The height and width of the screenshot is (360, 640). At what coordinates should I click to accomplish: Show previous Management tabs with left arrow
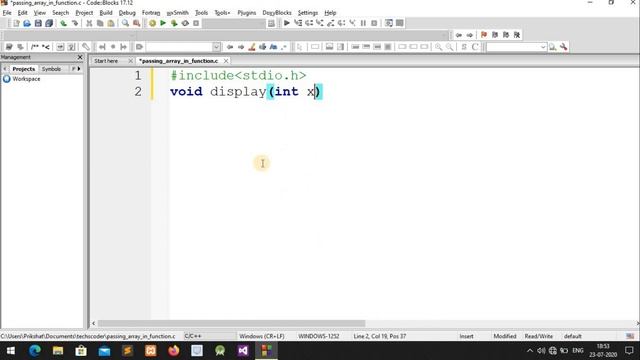pyautogui.click(x=4, y=69)
